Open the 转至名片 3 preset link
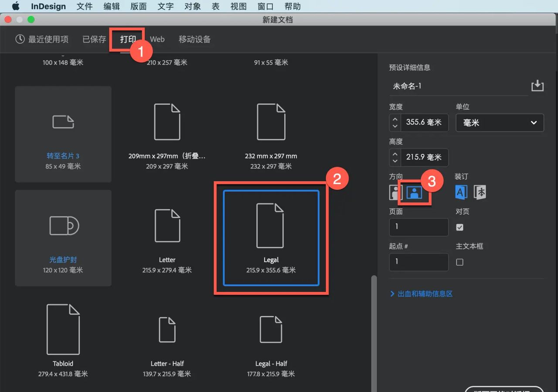This screenshot has height=392, width=558. [x=63, y=156]
